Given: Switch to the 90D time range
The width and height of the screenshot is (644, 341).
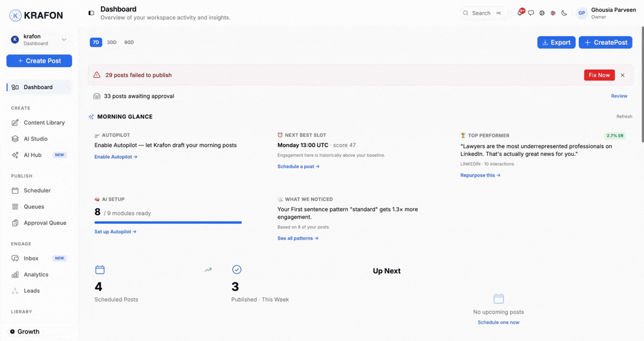Looking at the screenshot, I should pyautogui.click(x=129, y=42).
